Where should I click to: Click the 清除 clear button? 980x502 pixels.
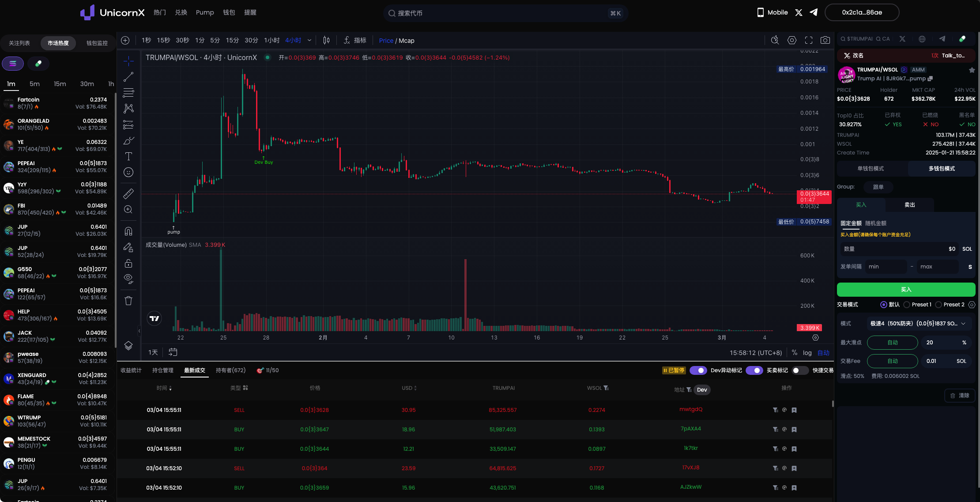click(x=960, y=396)
